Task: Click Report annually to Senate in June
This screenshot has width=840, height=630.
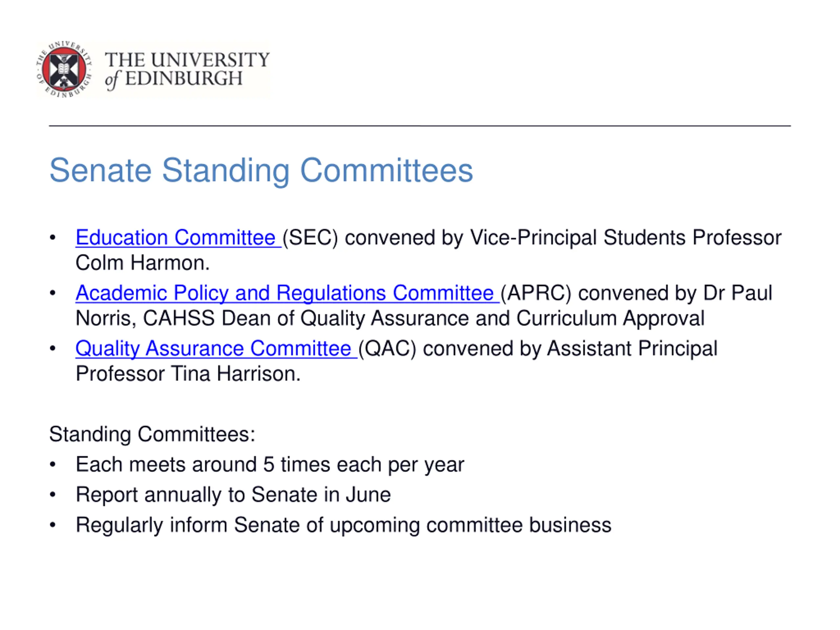Action: pyautogui.click(x=233, y=495)
